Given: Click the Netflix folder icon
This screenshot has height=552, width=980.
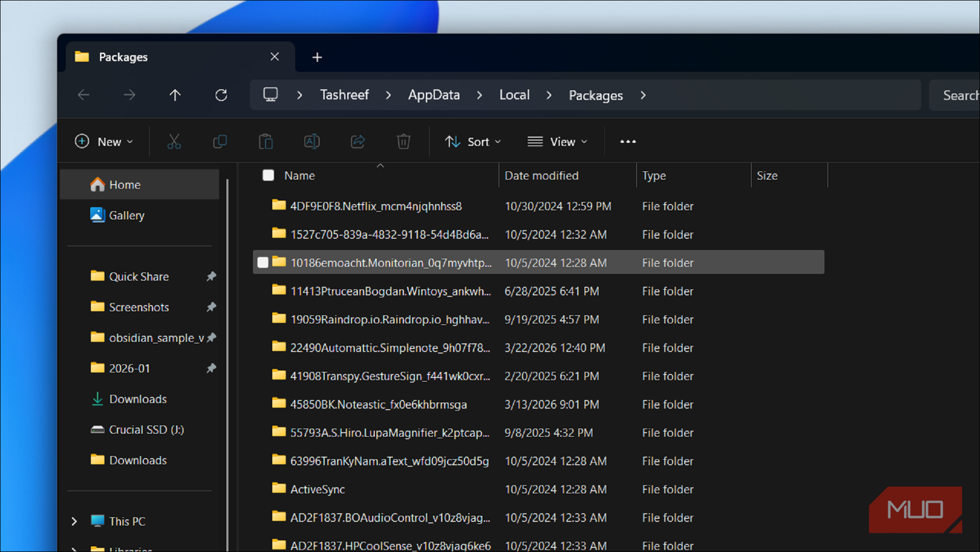Looking at the screenshot, I should pyautogui.click(x=279, y=205).
